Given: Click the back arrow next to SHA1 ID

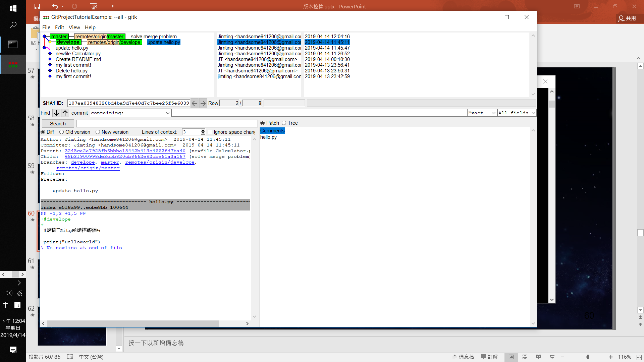Looking at the screenshot, I should tap(194, 103).
